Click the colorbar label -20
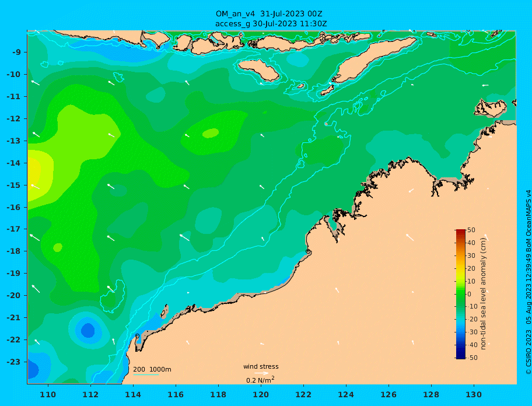 click(x=471, y=319)
